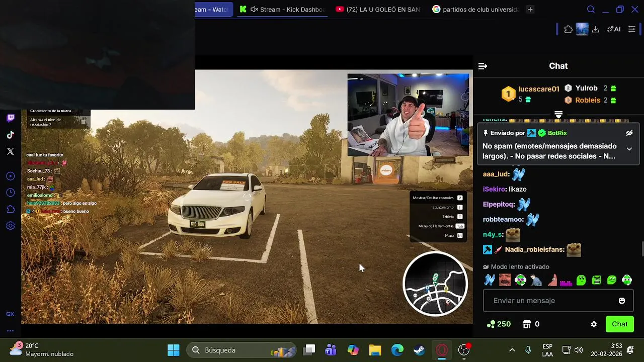Open the emote picker smiley in message box
644x362 pixels.
pyautogui.click(x=622, y=301)
